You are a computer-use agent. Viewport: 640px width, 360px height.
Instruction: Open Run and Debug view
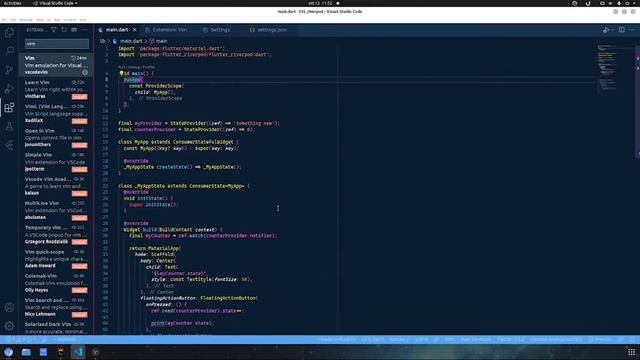(9, 89)
